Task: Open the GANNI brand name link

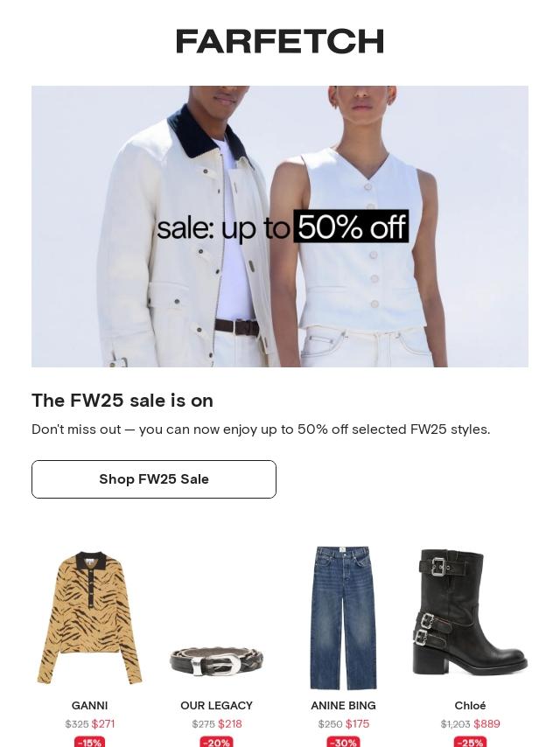Action: [89, 706]
